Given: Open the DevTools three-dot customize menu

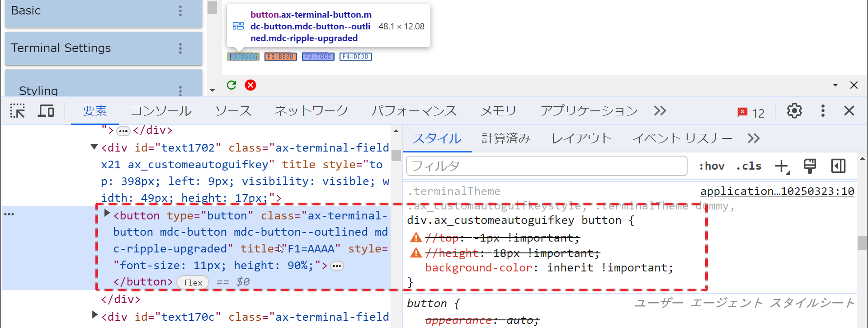Looking at the screenshot, I should point(823,111).
